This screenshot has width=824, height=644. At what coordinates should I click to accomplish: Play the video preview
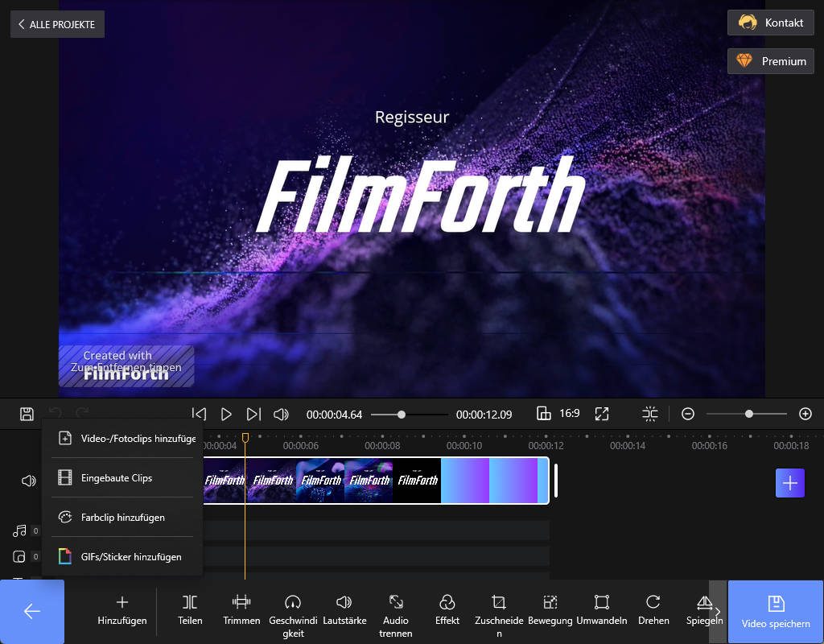(x=226, y=415)
